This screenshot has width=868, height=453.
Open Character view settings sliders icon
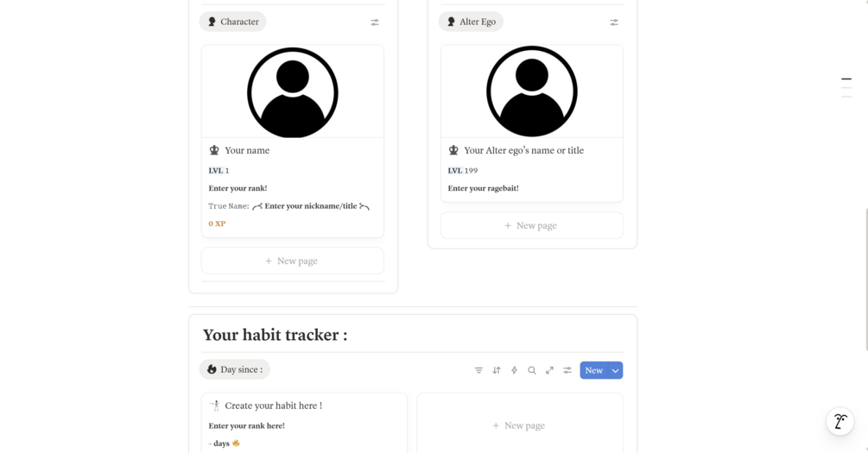(x=375, y=22)
